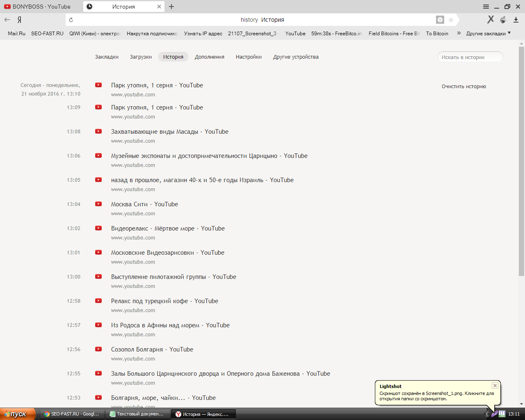Viewport: 525px width, 420px height.
Task: Open a new tab with the plus button
Action: click(171, 7)
